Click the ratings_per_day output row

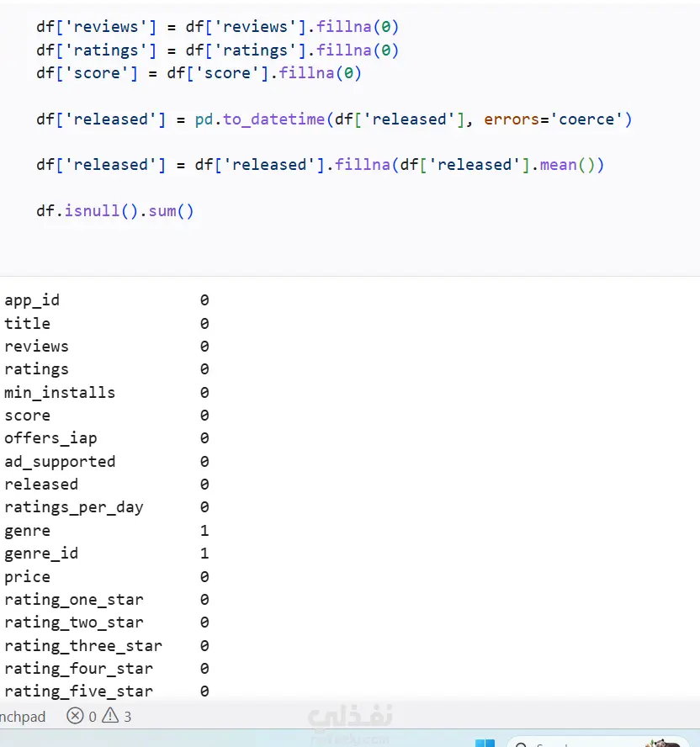[x=107, y=507]
